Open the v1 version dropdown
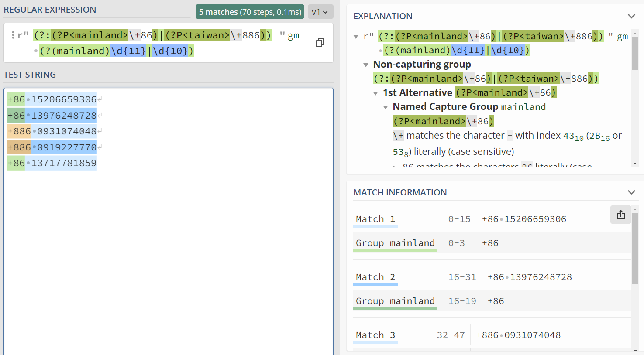The width and height of the screenshot is (644, 355). click(320, 12)
